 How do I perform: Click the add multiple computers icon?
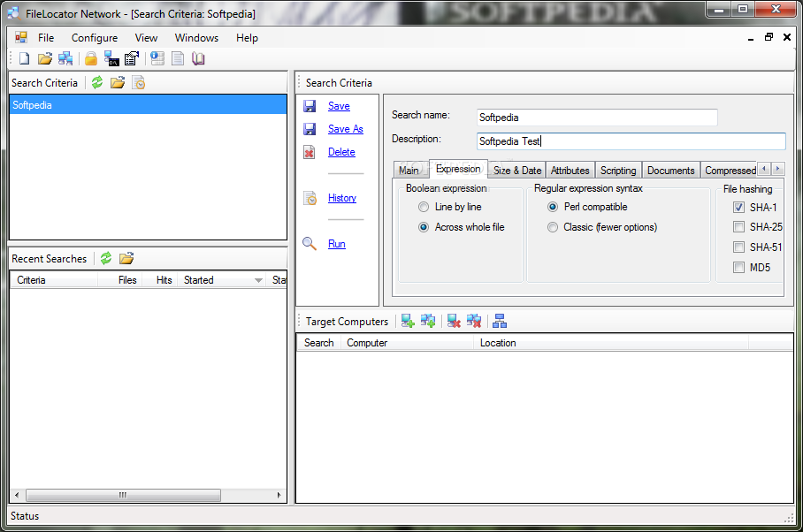point(428,322)
